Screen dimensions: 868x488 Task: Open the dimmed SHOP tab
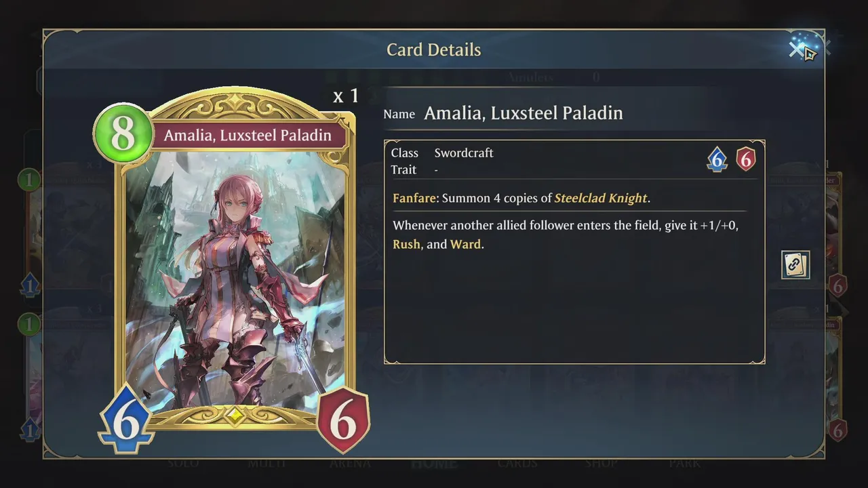601,464
